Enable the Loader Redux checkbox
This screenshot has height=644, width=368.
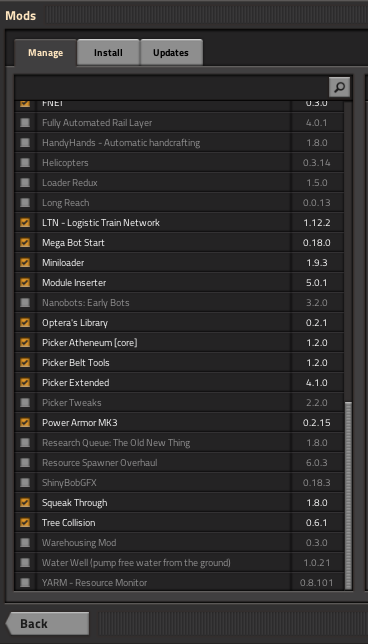(x=25, y=182)
